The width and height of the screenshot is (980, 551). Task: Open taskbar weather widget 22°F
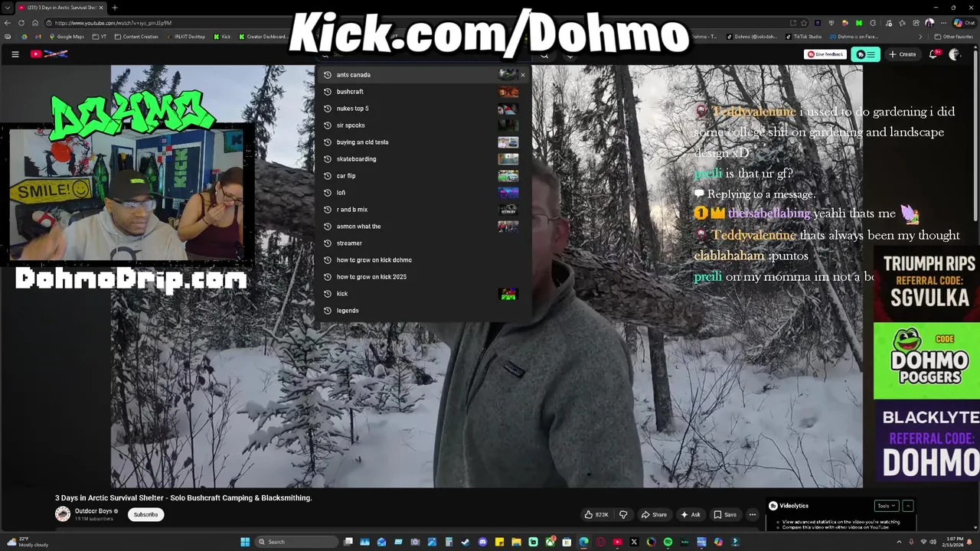tap(28, 542)
